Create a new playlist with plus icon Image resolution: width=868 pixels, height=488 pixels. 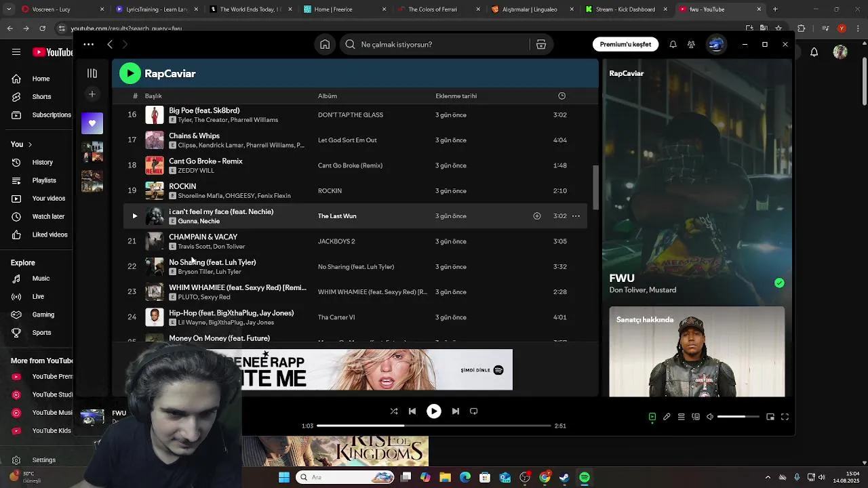(x=92, y=94)
